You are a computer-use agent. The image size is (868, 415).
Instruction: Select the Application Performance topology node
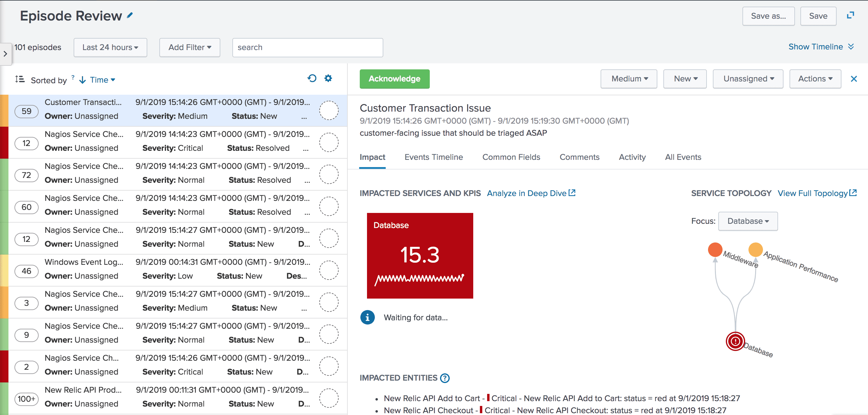755,250
